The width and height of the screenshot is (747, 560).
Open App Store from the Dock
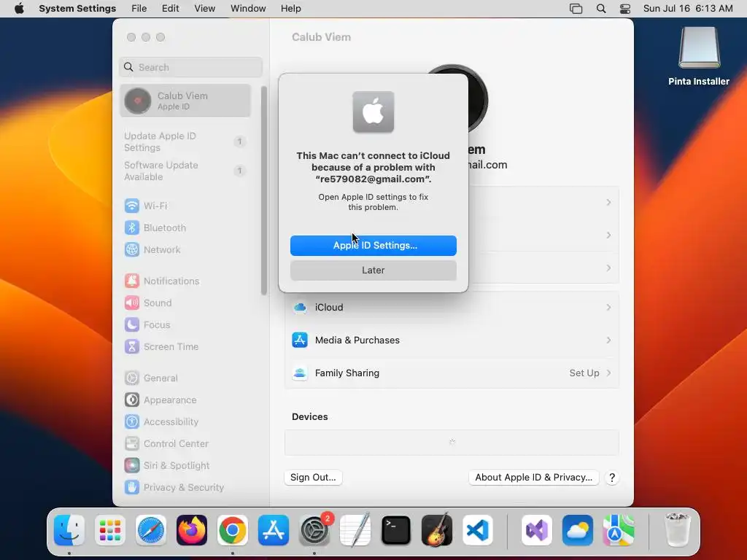coord(274,530)
